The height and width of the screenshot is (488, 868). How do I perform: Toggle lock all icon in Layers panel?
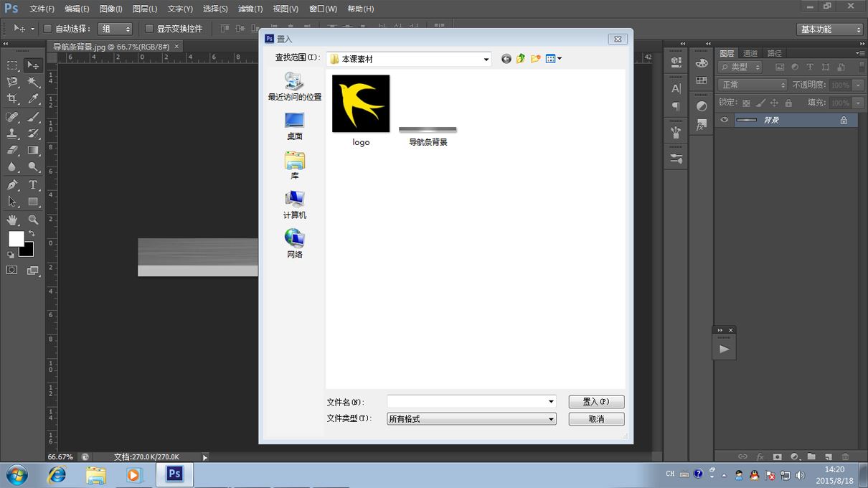coord(788,103)
